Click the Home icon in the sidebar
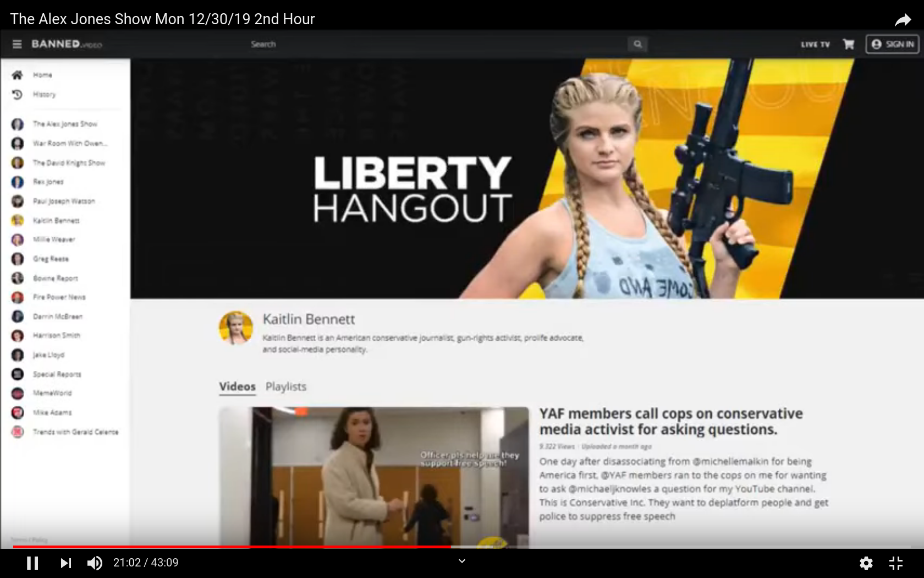 (x=18, y=75)
